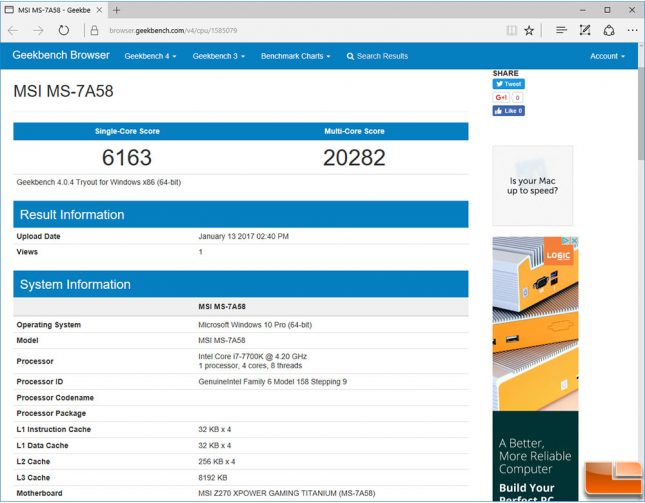Viewport: 645px width, 503px height.
Task: Click the padlock site security icon
Action: (94, 30)
